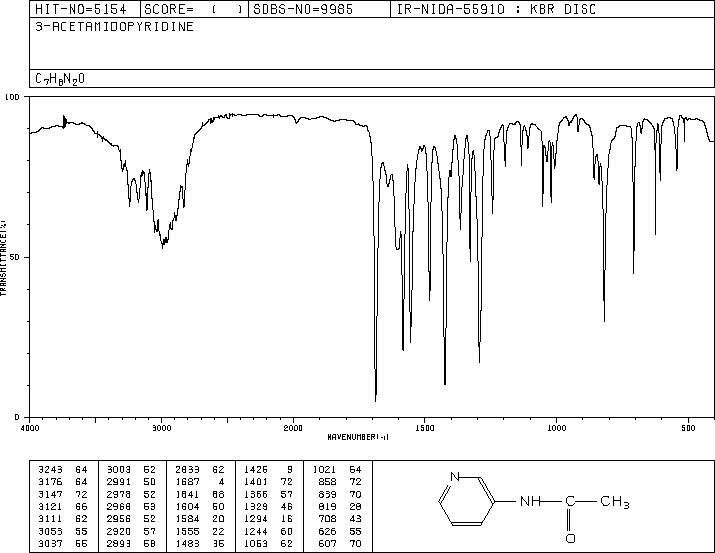
Task: Click the 1584 peak table entry
Action: (200, 519)
